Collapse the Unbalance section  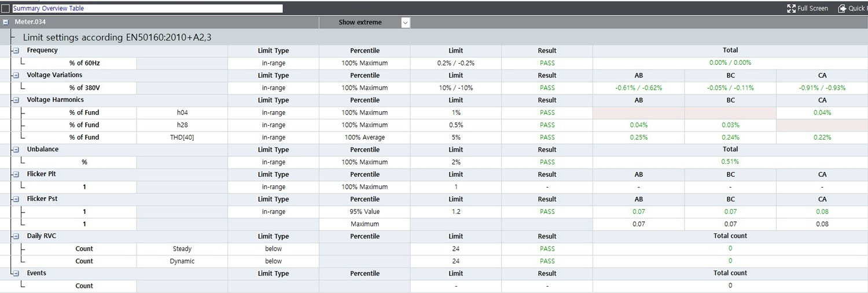[16, 149]
